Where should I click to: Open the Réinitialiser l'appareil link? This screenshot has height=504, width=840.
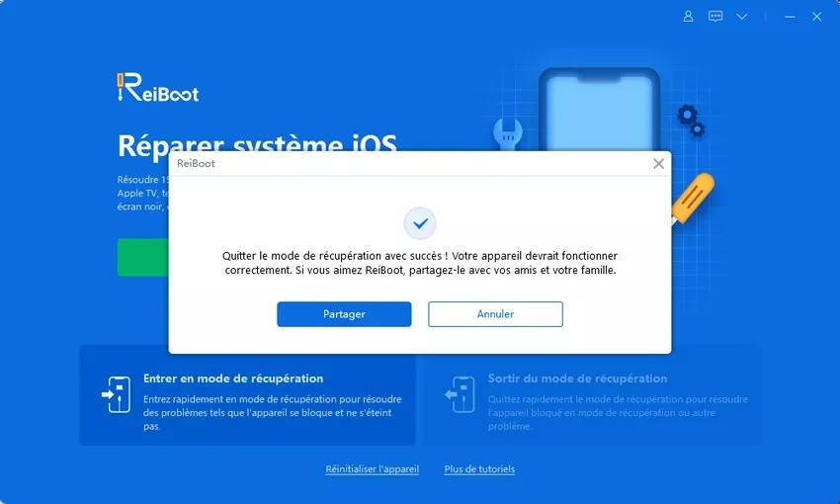point(373,469)
